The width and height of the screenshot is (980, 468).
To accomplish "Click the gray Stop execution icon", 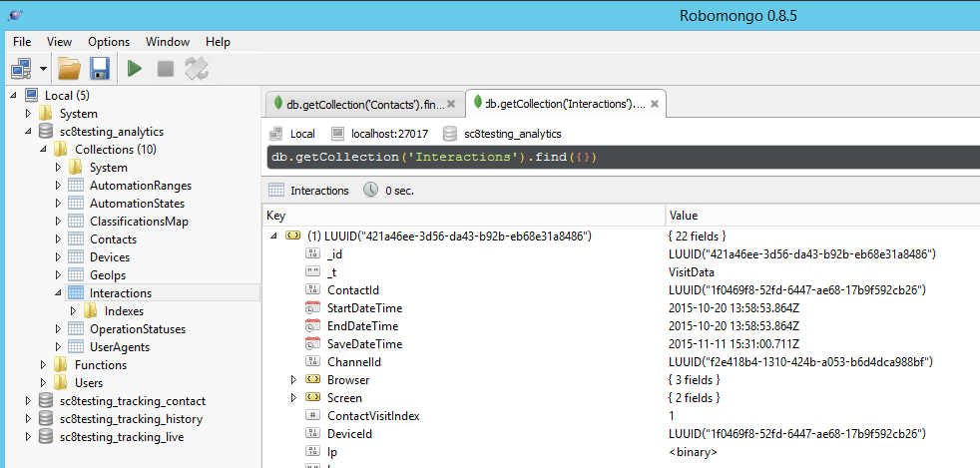I will 165,69.
